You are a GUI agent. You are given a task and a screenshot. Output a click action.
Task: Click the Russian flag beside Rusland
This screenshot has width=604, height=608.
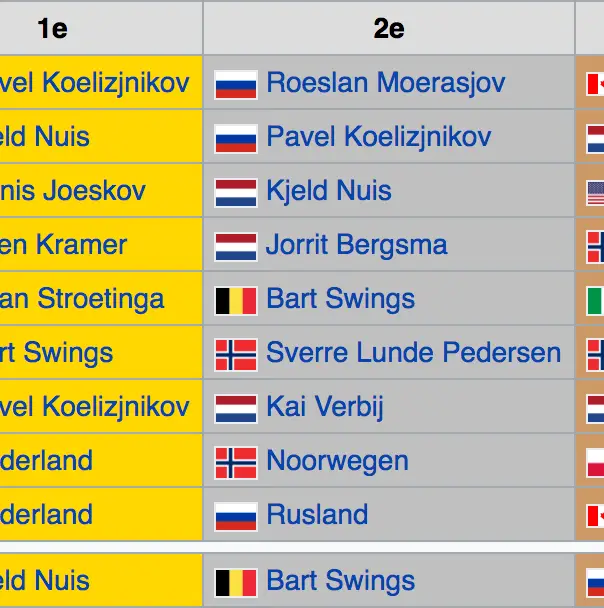coord(236,515)
